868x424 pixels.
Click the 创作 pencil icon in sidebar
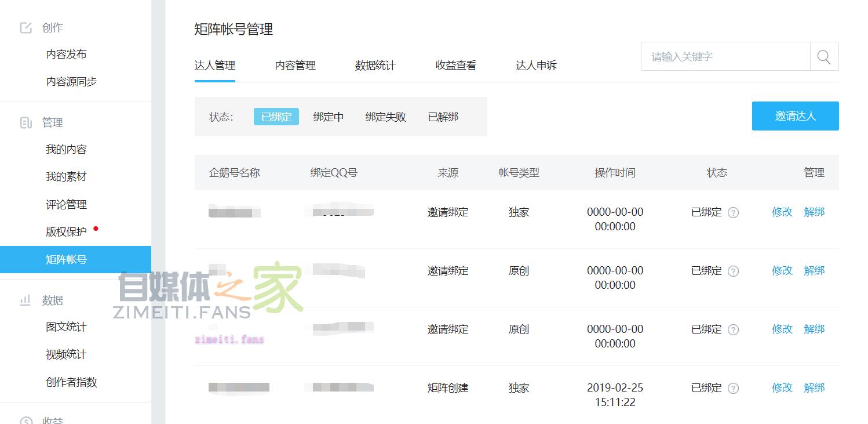(x=26, y=28)
